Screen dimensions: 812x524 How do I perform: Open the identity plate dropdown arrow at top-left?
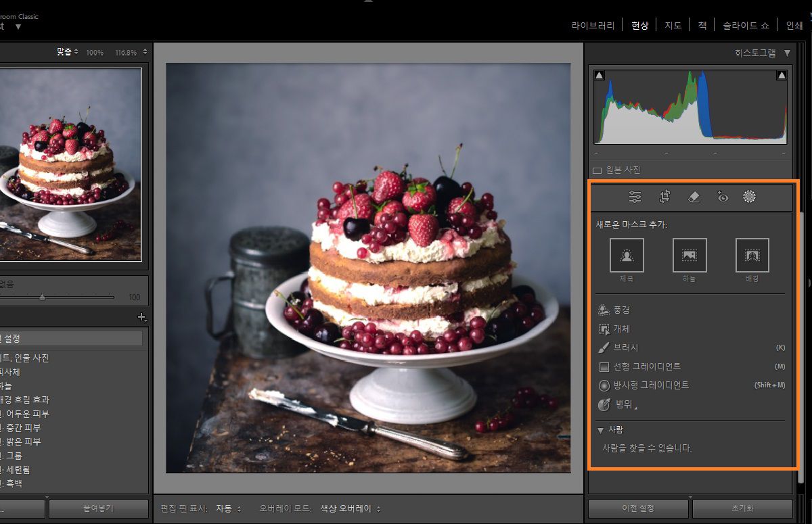click(18, 26)
